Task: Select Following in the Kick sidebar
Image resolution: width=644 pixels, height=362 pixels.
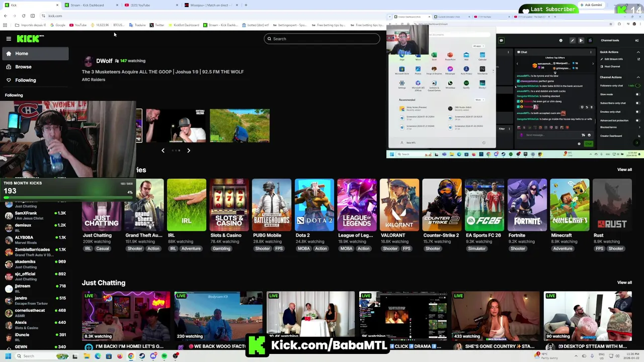Action: [35, 80]
